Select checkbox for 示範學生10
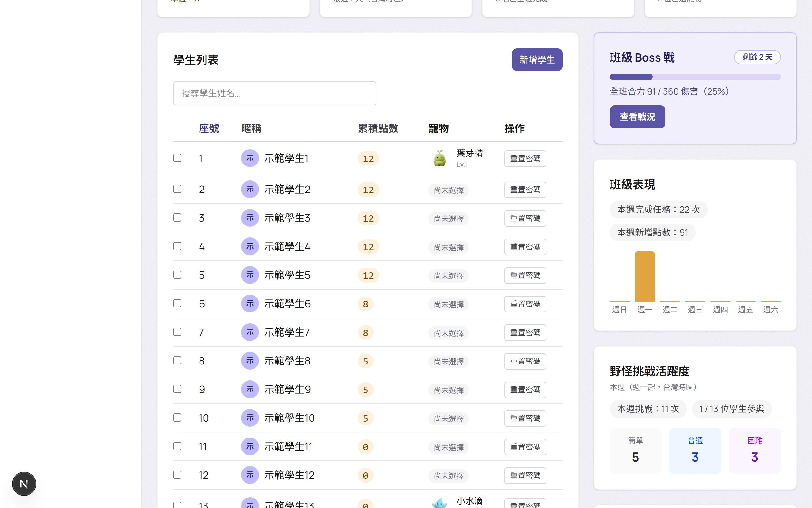This screenshot has height=508, width=812. point(177,417)
